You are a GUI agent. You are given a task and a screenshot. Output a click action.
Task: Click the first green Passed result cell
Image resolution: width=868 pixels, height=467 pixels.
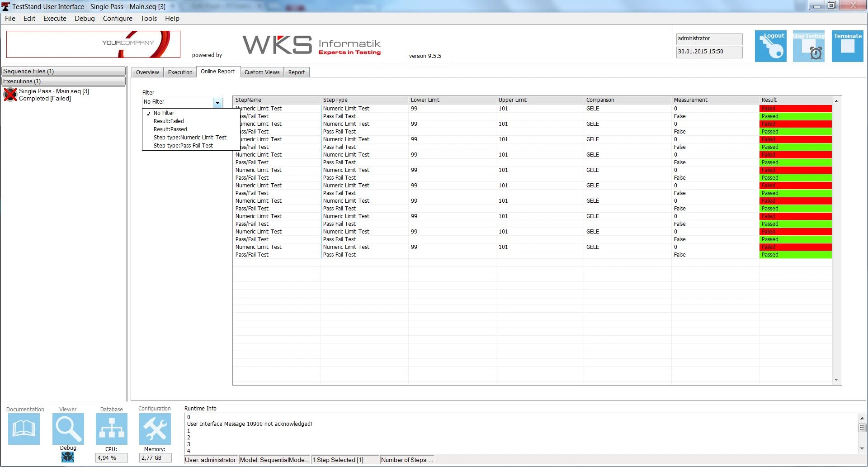796,116
